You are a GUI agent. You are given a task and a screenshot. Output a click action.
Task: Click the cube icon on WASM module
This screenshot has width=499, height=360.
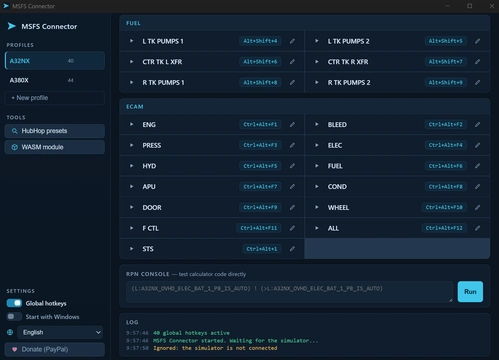point(15,147)
